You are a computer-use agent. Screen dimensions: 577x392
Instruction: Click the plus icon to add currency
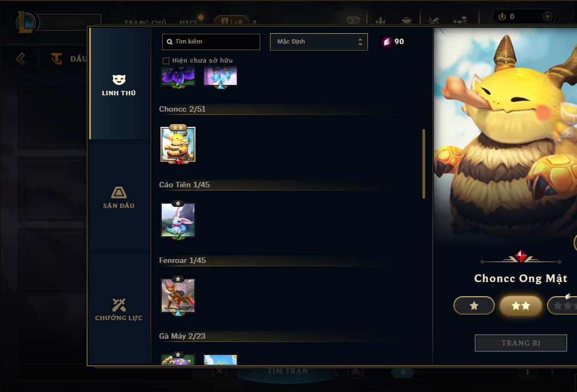coord(547,16)
